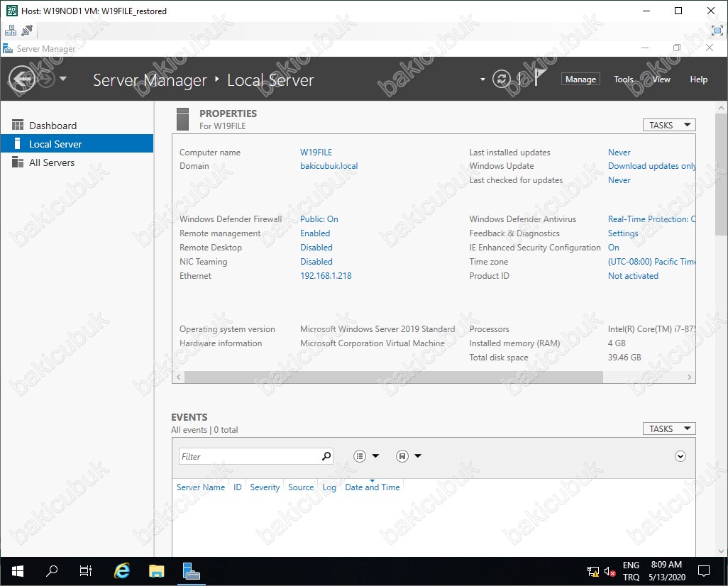Click the Server Manager forward arrow button
The height and width of the screenshot is (586, 728).
[46, 79]
